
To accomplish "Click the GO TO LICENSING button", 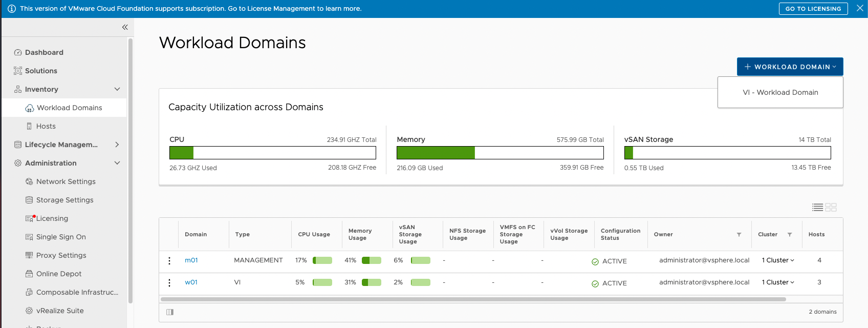I will (813, 9).
